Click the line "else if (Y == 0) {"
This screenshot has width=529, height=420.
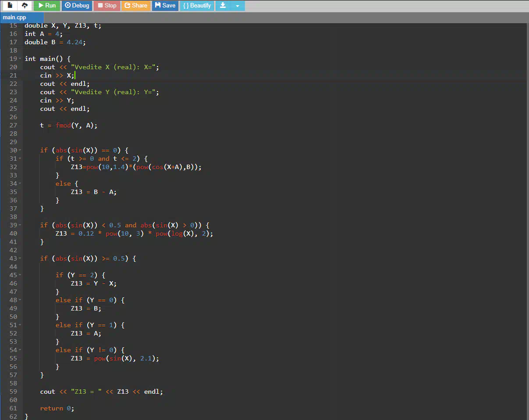click(x=90, y=300)
